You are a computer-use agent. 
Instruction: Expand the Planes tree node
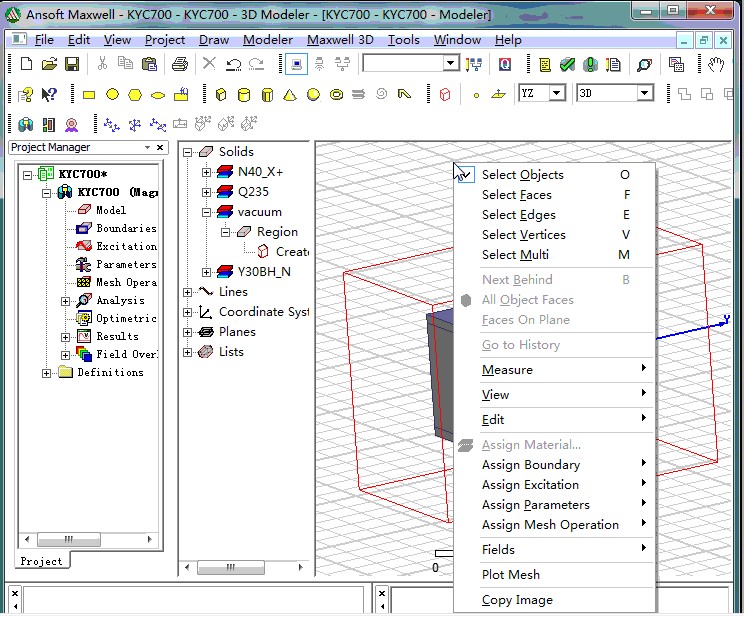point(187,332)
